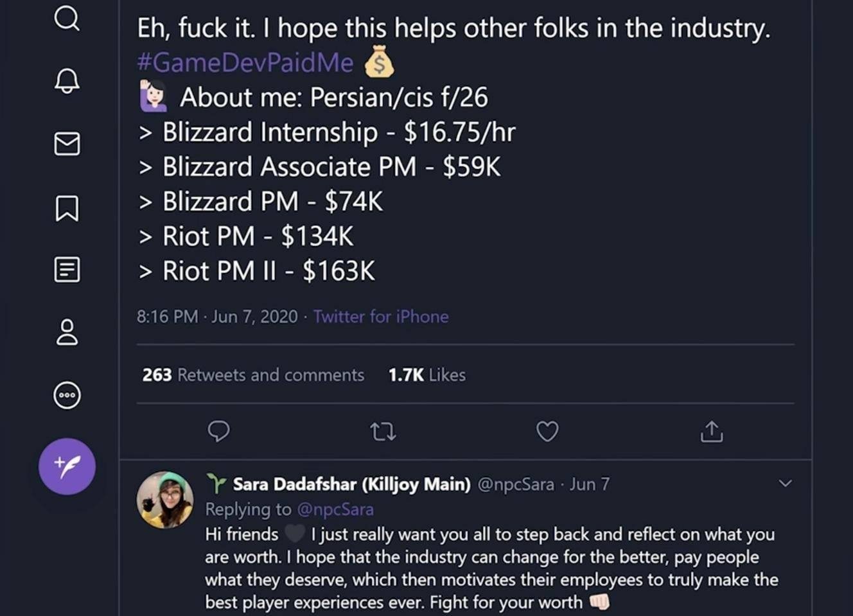View the 263 Retweets and comments
This screenshot has width=853, height=616.
[253, 375]
